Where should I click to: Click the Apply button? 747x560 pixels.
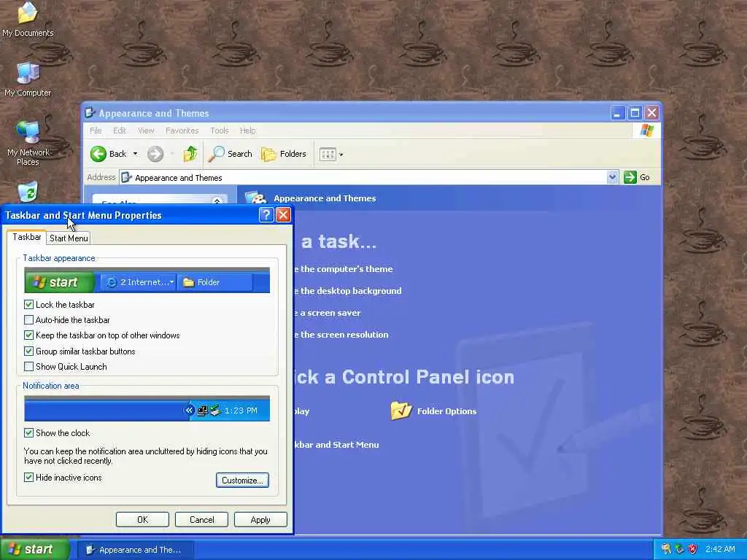(x=260, y=519)
